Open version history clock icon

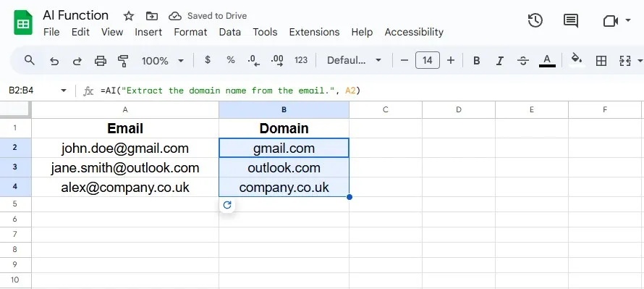(x=535, y=20)
